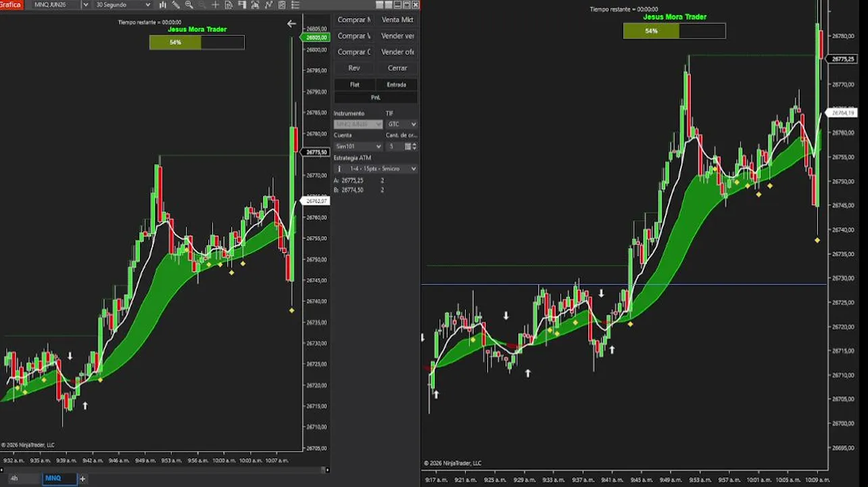Click the A: 26775,25 target row
Viewport: 868px width, 487px height.
360,181
